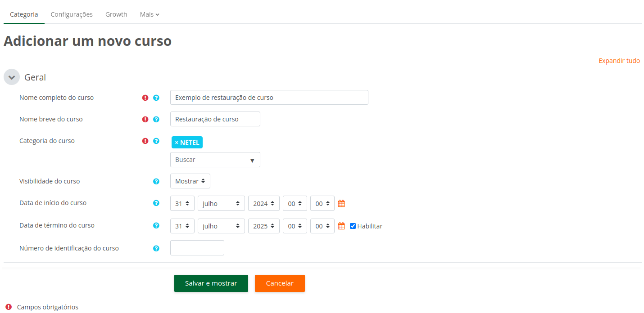Open the Visibilidade Mostrar dropdown
The width and height of the screenshot is (644, 313).
point(190,181)
